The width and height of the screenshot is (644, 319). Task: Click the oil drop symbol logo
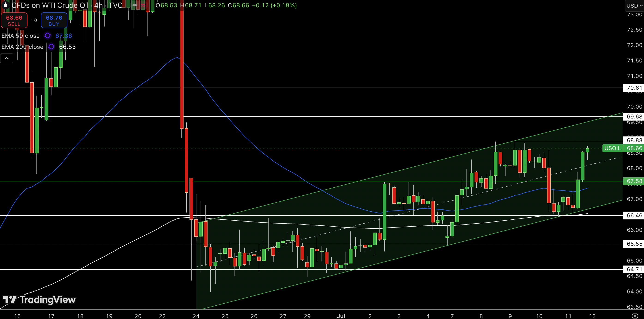point(6,5)
